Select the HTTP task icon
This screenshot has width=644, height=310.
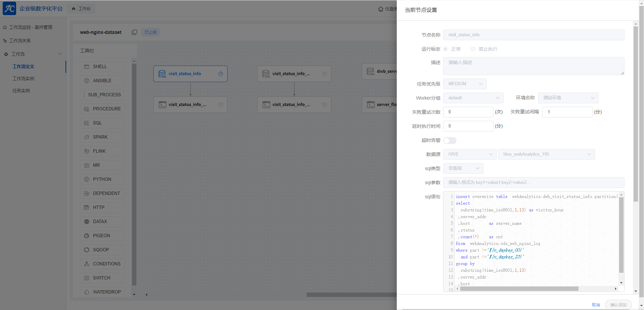(x=87, y=208)
